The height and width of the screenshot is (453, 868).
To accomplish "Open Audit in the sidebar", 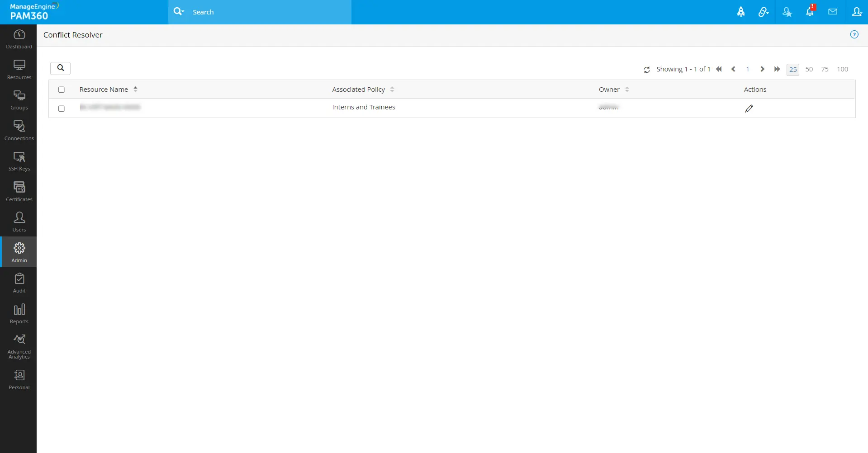I will click(19, 283).
